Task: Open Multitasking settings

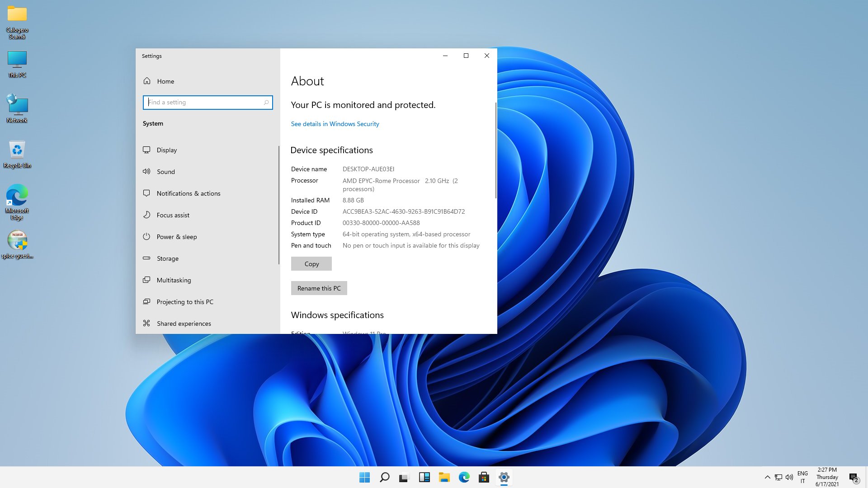Action: coord(174,280)
